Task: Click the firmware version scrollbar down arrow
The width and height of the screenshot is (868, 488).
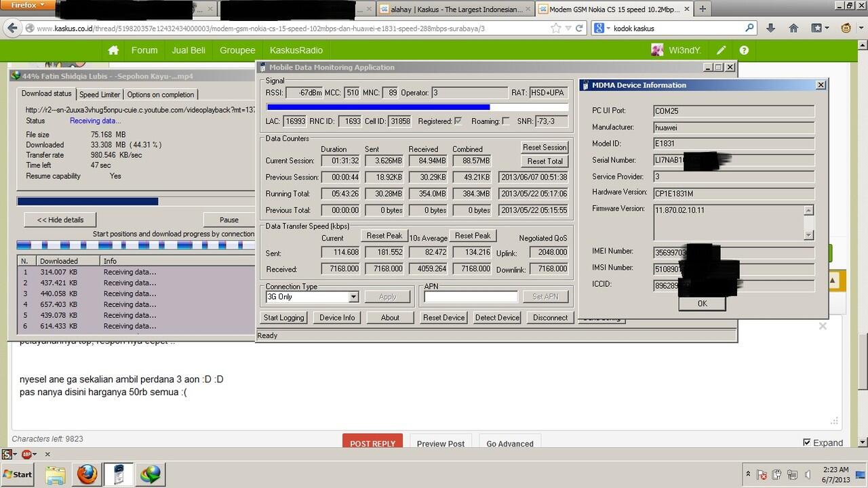Action: [x=808, y=235]
